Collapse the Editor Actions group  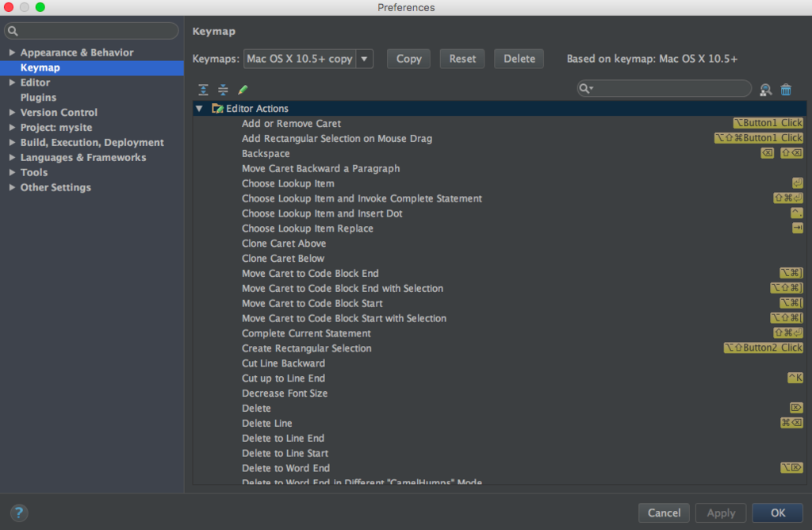point(199,108)
